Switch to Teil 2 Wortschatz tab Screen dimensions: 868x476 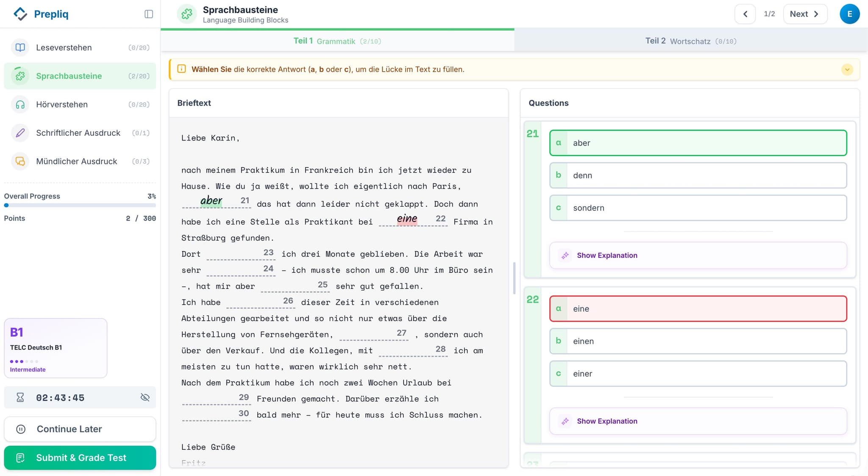[691, 41]
